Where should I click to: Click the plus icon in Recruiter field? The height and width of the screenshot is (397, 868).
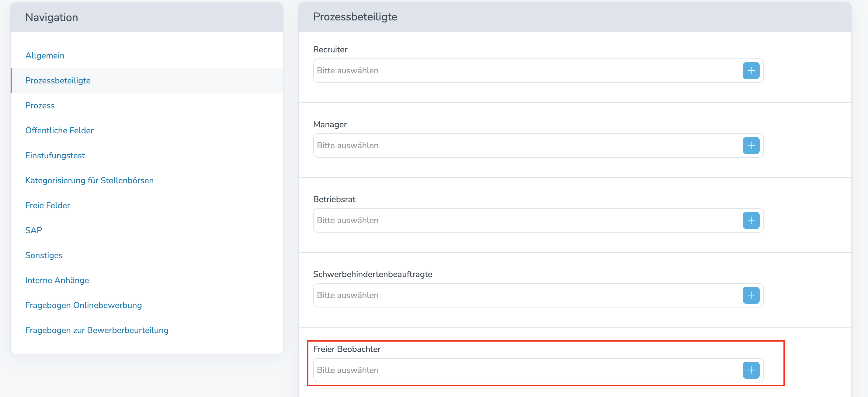click(x=751, y=71)
